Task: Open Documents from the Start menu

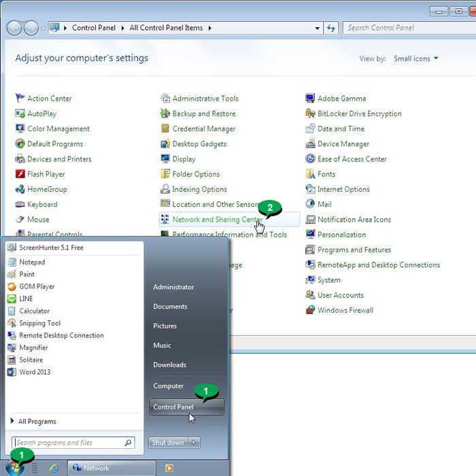Action: 170,306
